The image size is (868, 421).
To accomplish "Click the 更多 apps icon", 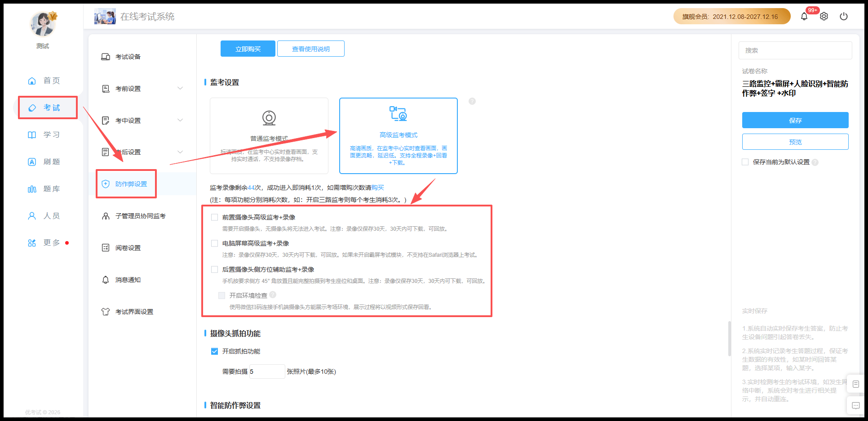I will point(32,243).
